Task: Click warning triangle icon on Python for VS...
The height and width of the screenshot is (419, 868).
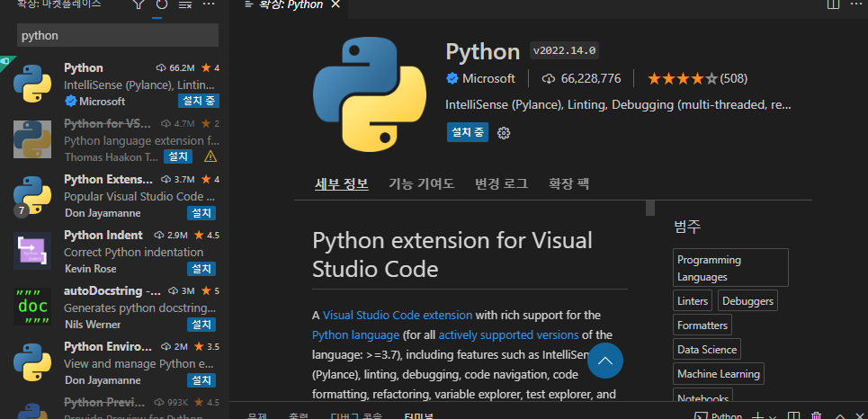Action: [x=210, y=156]
